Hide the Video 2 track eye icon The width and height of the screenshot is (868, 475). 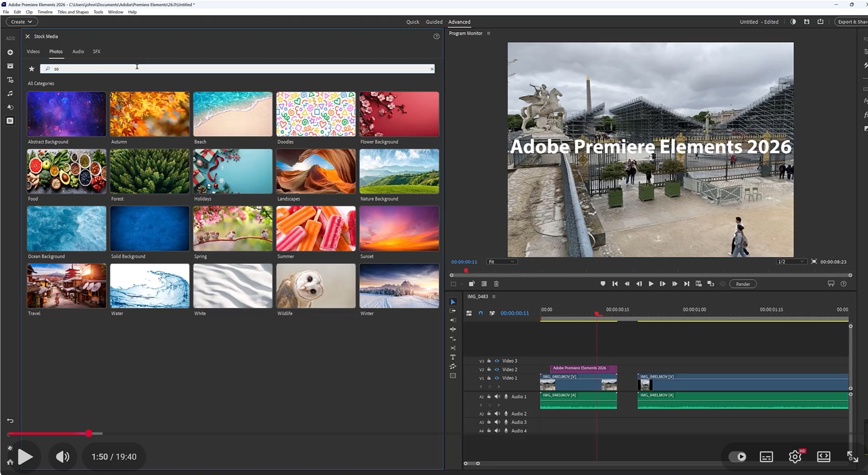click(497, 369)
